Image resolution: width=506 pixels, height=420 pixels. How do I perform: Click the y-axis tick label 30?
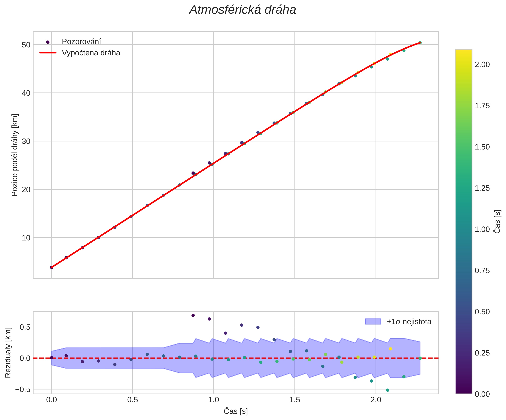point(26,141)
